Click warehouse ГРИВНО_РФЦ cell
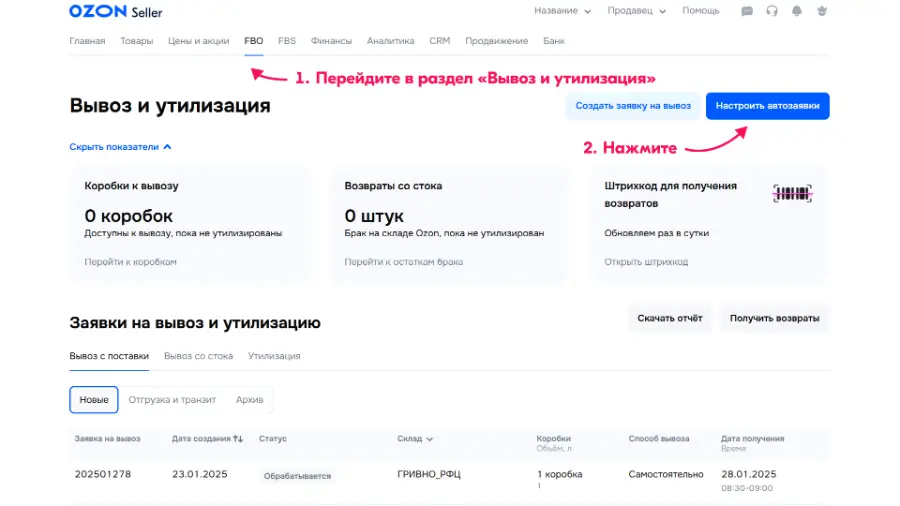The width and height of the screenshot is (900, 506). pyautogui.click(x=429, y=474)
